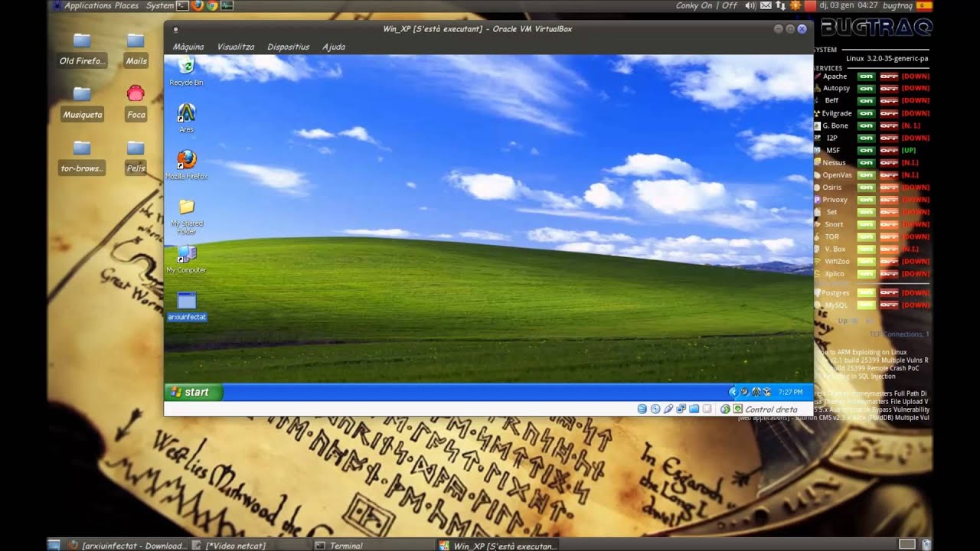Open the Ajuda menu in VirtualBox
This screenshot has width=980, height=551.
pyautogui.click(x=334, y=47)
